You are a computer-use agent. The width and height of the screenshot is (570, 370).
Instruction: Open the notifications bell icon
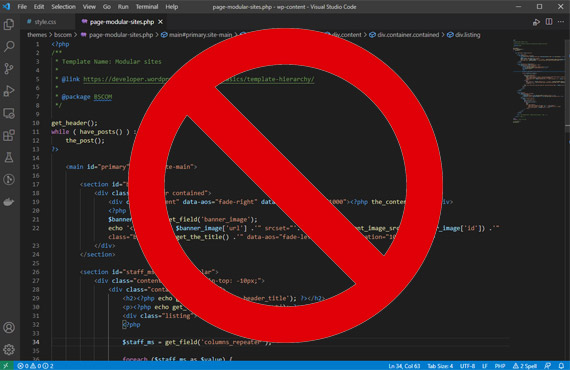click(x=561, y=366)
